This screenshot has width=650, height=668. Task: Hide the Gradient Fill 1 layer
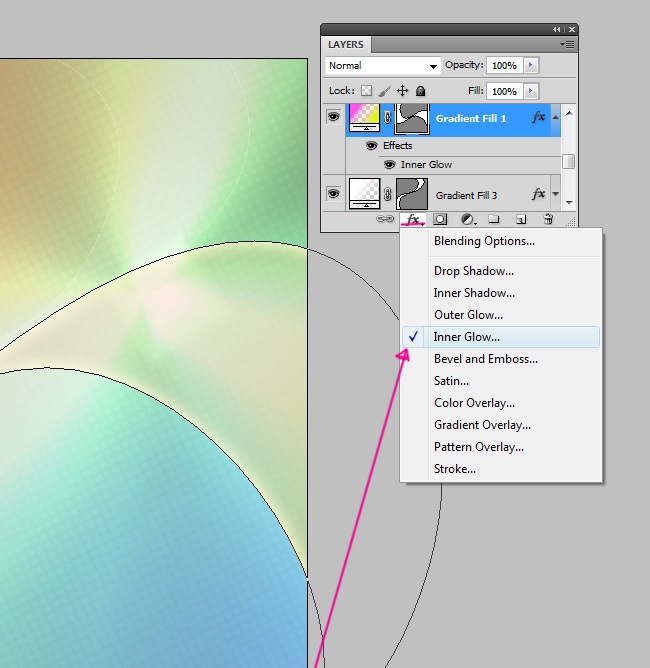tap(333, 117)
